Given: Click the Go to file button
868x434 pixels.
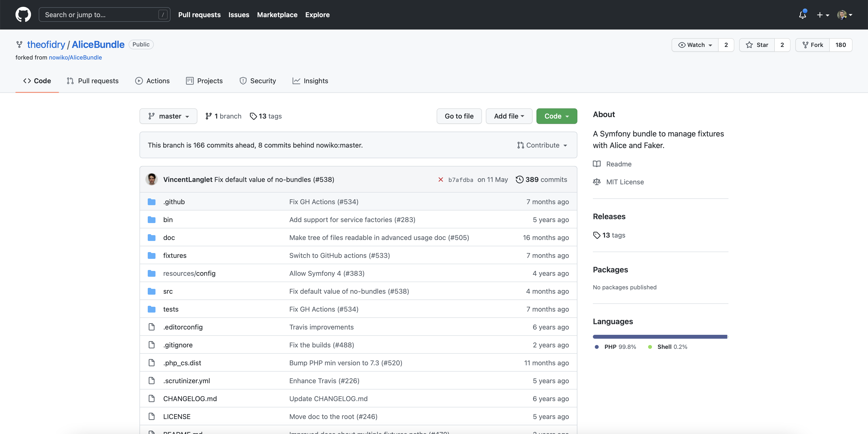Looking at the screenshot, I should tap(459, 116).
